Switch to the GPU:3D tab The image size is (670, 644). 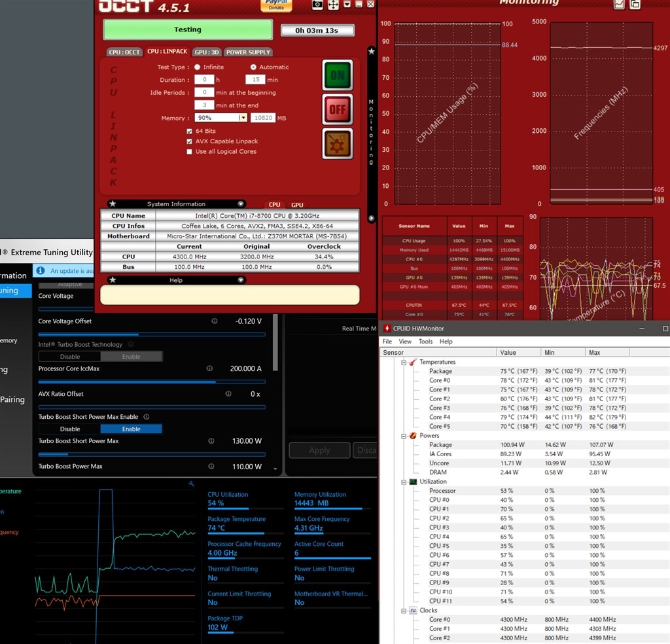pyautogui.click(x=207, y=52)
